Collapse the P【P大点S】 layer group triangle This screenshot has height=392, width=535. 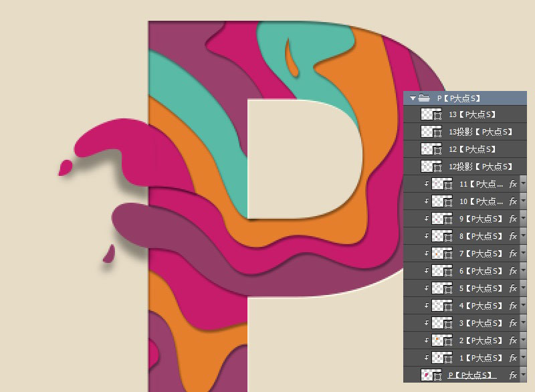tap(413, 98)
